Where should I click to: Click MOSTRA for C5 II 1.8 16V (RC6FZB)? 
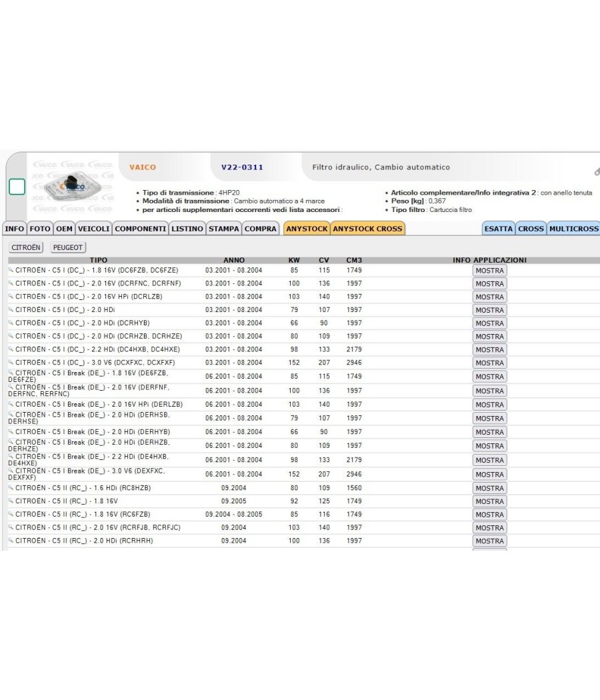point(490,515)
